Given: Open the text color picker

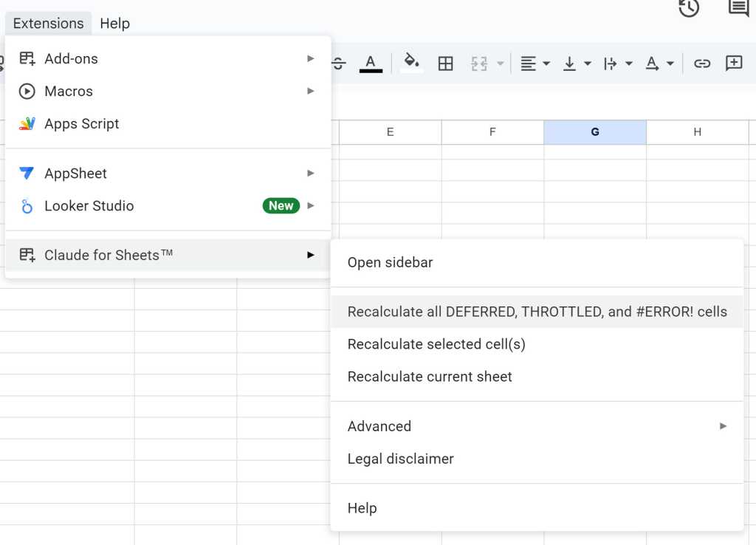Looking at the screenshot, I should point(371,64).
